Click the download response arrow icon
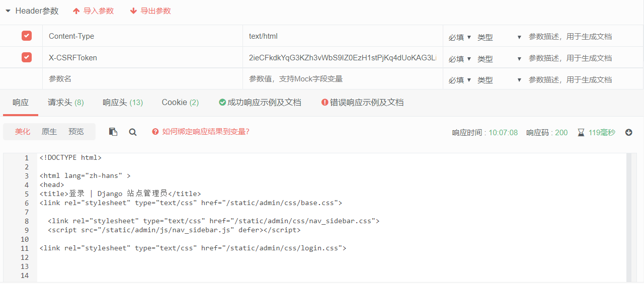This screenshot has height=284, width=644. (x=629, y=133)
